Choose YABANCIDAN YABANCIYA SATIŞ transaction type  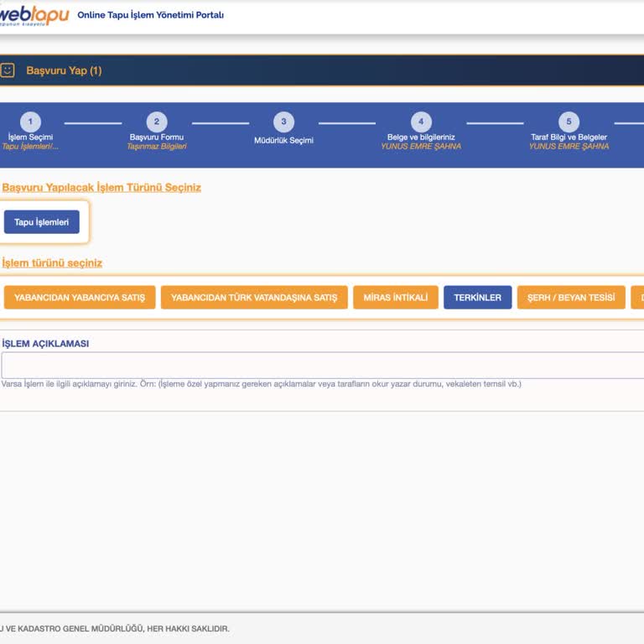tap(80, 298)
